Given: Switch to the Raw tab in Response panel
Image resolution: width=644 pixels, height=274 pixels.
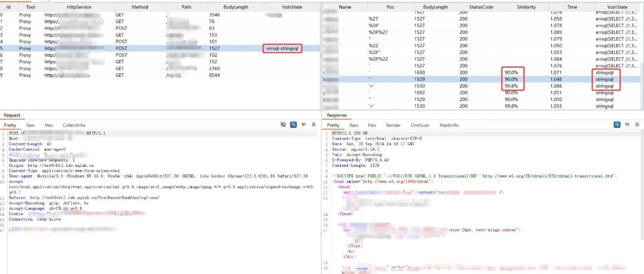Looking at the screenshot, I should (x=354, y=125).
